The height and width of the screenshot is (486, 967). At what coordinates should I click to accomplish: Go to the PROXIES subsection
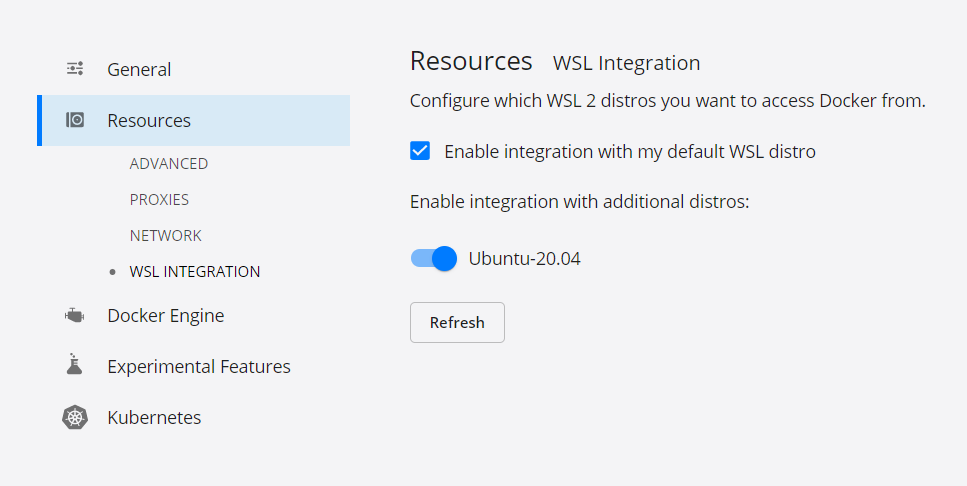pos(159,200)
